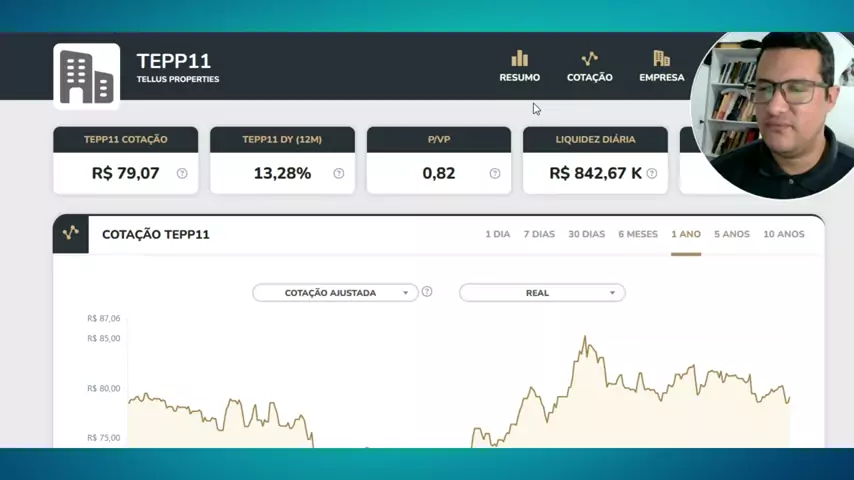The height and width of the screenshot is (480, 854).
Task: Open the Empresa building icon
Action: point(661,59)
